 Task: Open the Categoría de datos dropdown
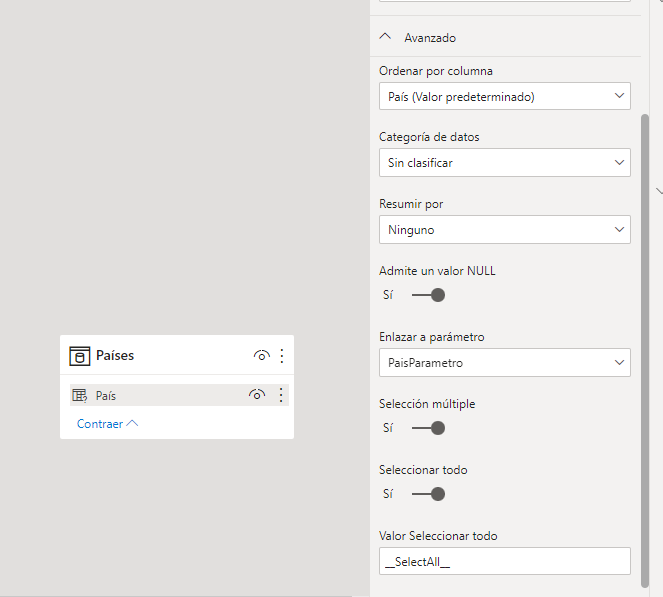click(504, 163)
